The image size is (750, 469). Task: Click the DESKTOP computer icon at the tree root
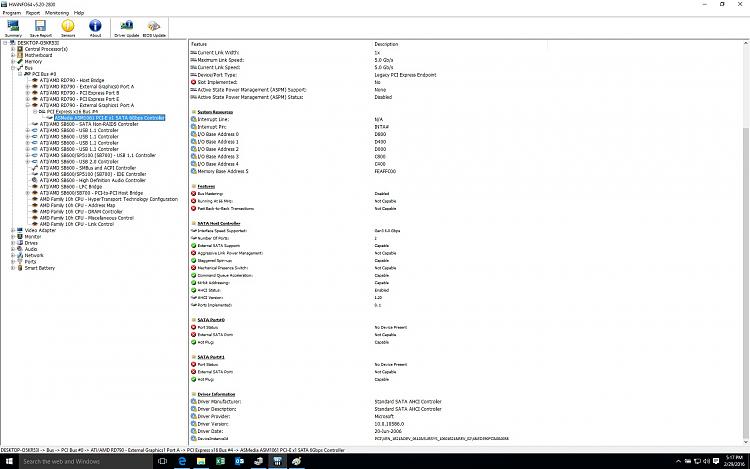[x=13, y=43]
